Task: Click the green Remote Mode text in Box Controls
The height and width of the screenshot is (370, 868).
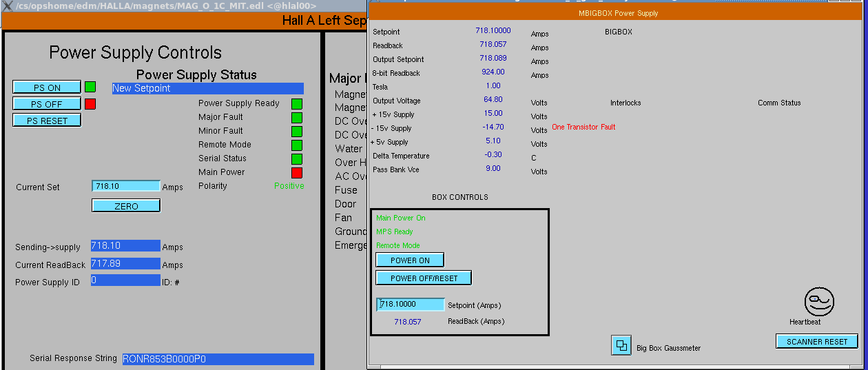Action: (398, 245)
